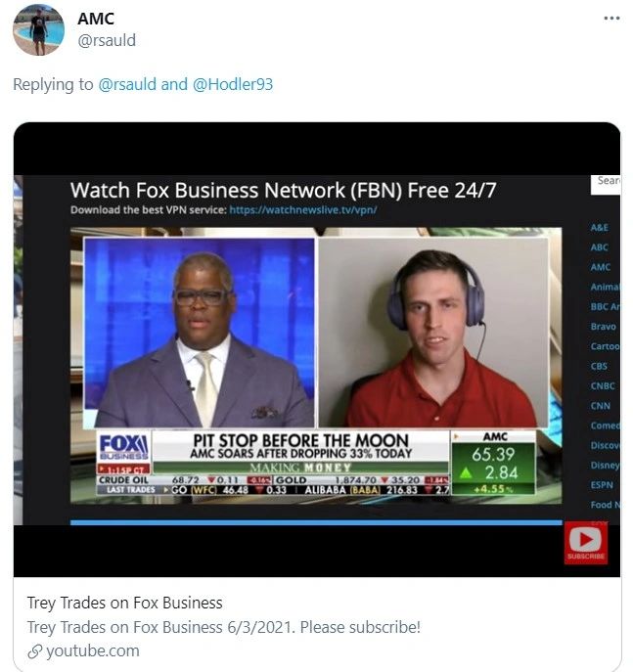Select A&E in the channel list
This screenshot has height=672, width=633.
pos(599,228)
